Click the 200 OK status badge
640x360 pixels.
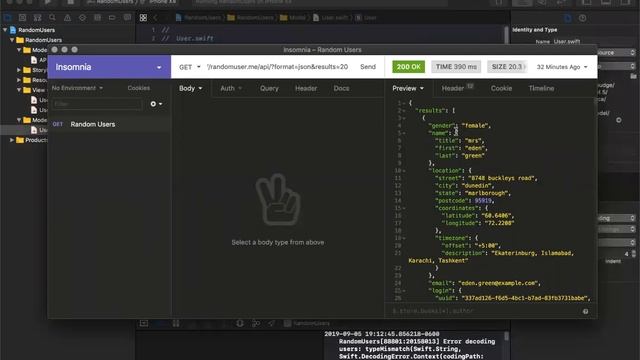click(x=408, y=67)
